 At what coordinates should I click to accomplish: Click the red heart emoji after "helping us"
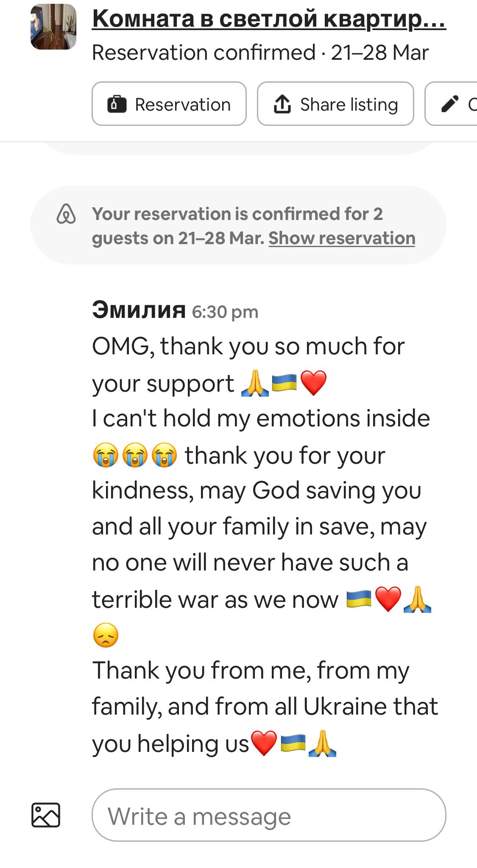click(264, 743)
